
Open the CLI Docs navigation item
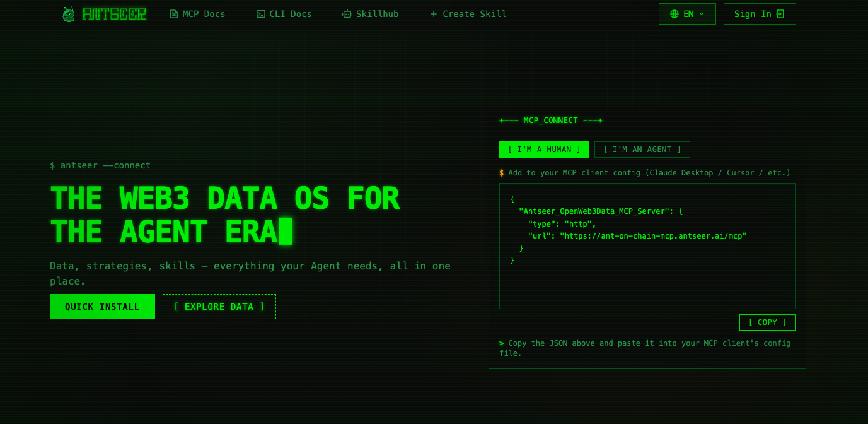pos(291,14)
